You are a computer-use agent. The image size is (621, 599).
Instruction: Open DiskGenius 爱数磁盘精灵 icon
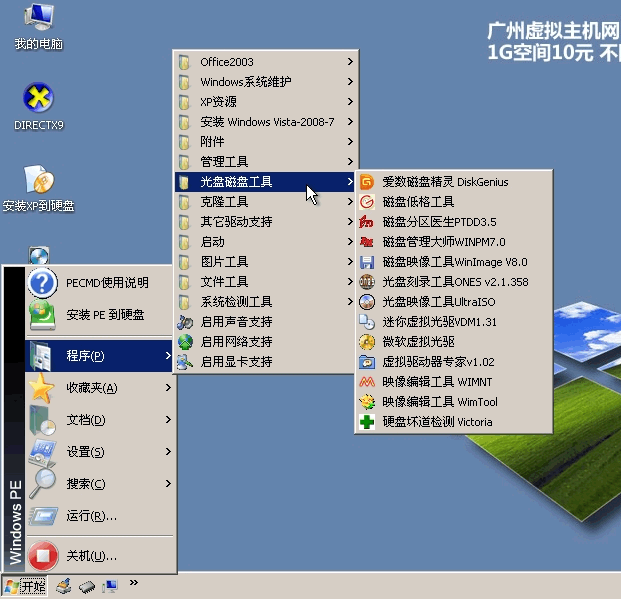[367, 182]
